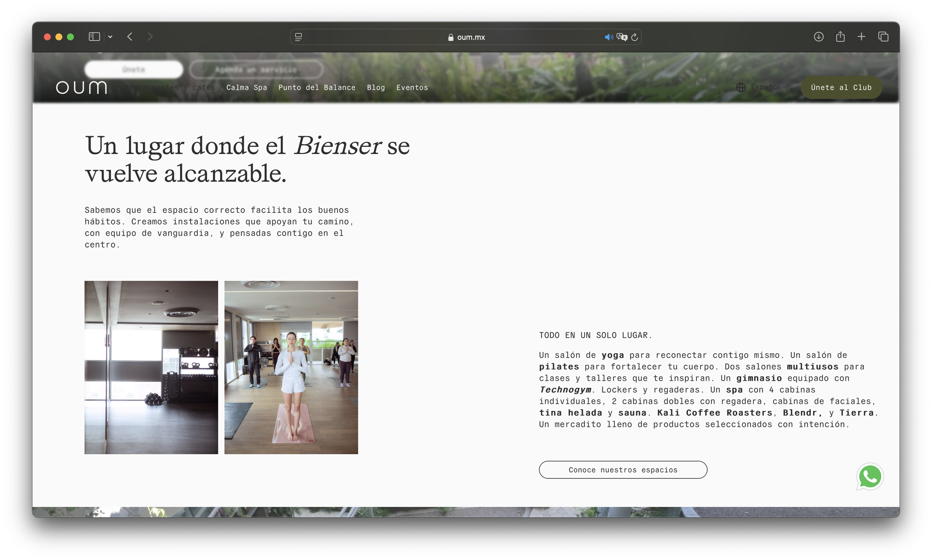Click the oum.mx address bar
The height and width of the screenshot is (560, 932).
(x=466, y=37)
